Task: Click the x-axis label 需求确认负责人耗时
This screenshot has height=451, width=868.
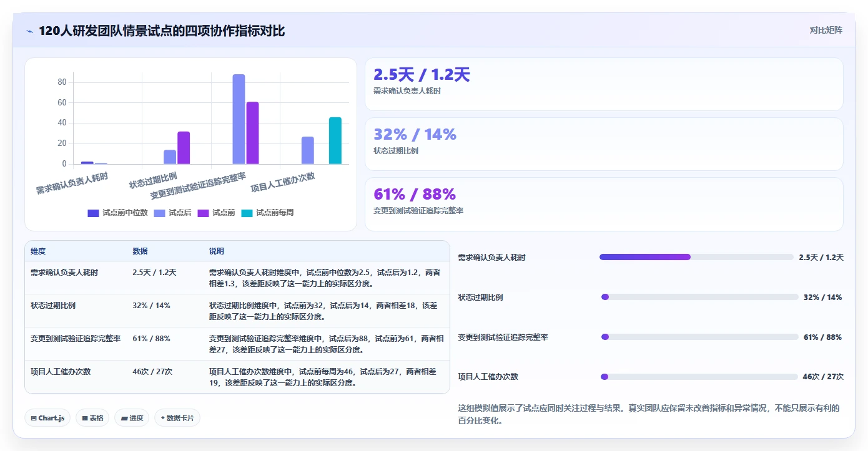Action: click(x=72, y=183)
